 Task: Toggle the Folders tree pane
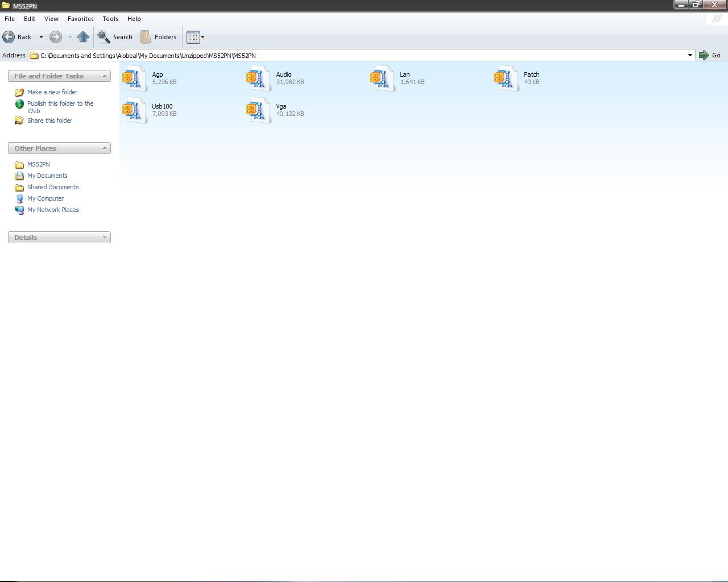(159, 37)
